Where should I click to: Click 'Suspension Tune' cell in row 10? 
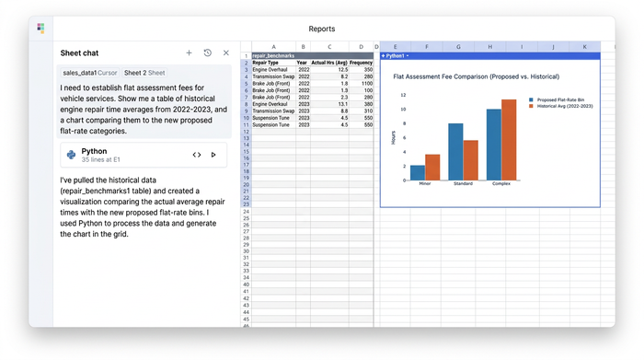[x=273, y=118]
